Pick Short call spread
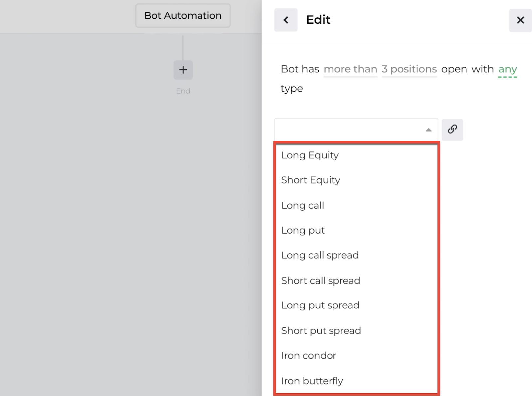 click(x=356, y=281)
